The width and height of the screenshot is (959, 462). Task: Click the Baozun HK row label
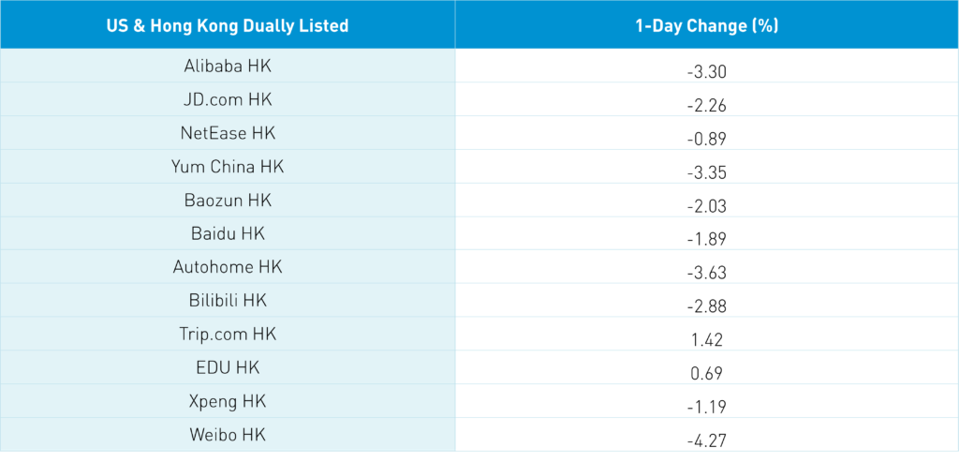227,200
